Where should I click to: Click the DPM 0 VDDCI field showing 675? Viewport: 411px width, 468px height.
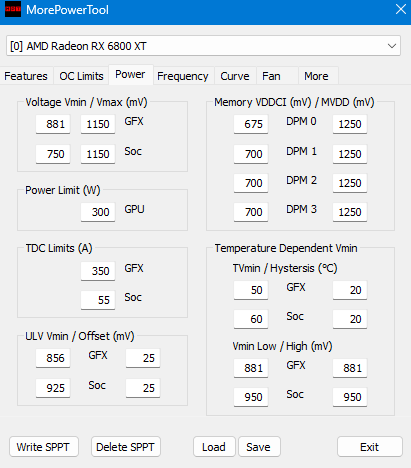click(251, 124)
